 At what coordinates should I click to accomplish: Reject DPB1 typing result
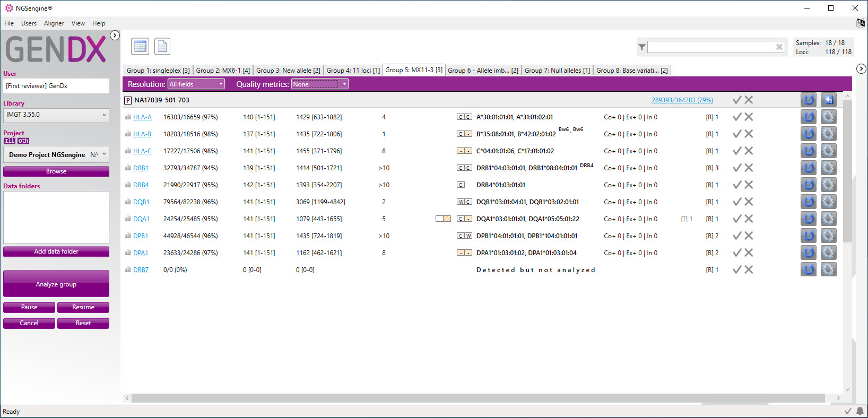pos(749,236)
